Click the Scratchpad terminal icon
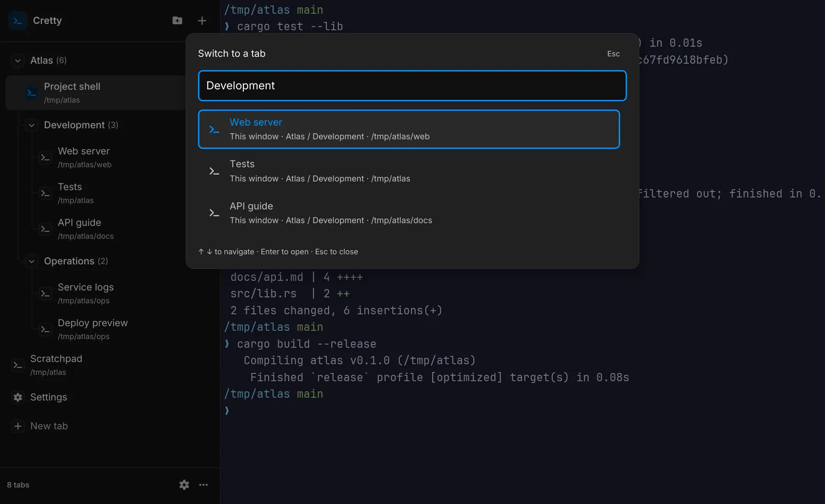This screenshot has height=504, width=825. click(18, 365)
